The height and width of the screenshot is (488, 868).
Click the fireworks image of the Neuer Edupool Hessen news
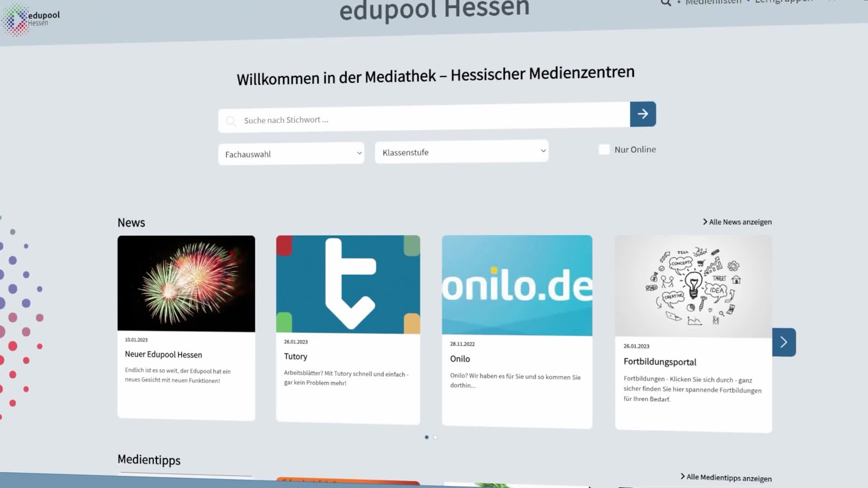[x=186, y=283]
